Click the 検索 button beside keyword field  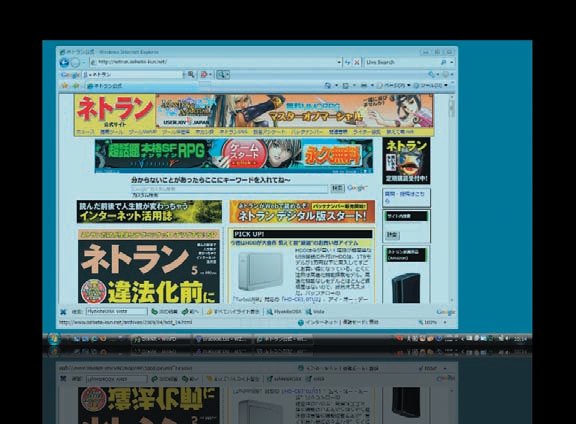point(338,188)
